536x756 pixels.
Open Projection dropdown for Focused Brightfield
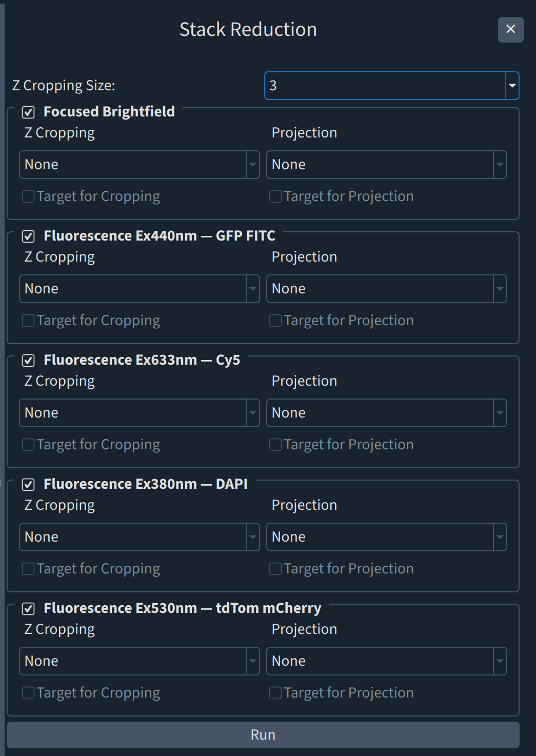tap(387, 165)
